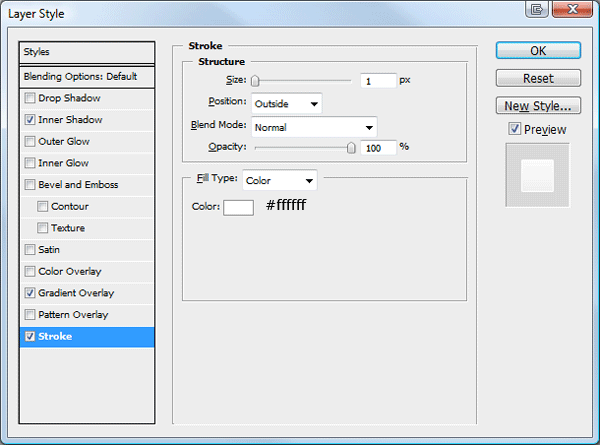Image resolution: width=600 pixels, height=445 pixels.
Task: Click the title bar help icon
Action: (536, 9)
